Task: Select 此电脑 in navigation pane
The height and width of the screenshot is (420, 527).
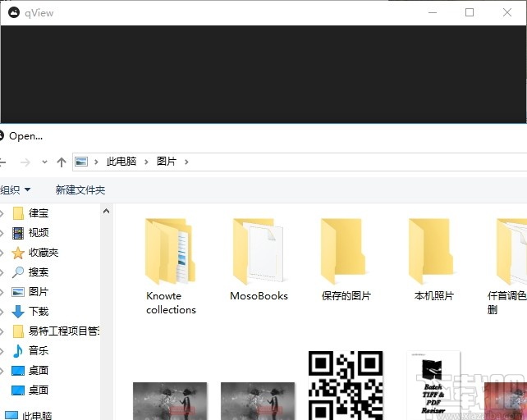Action: pos(37,415)
